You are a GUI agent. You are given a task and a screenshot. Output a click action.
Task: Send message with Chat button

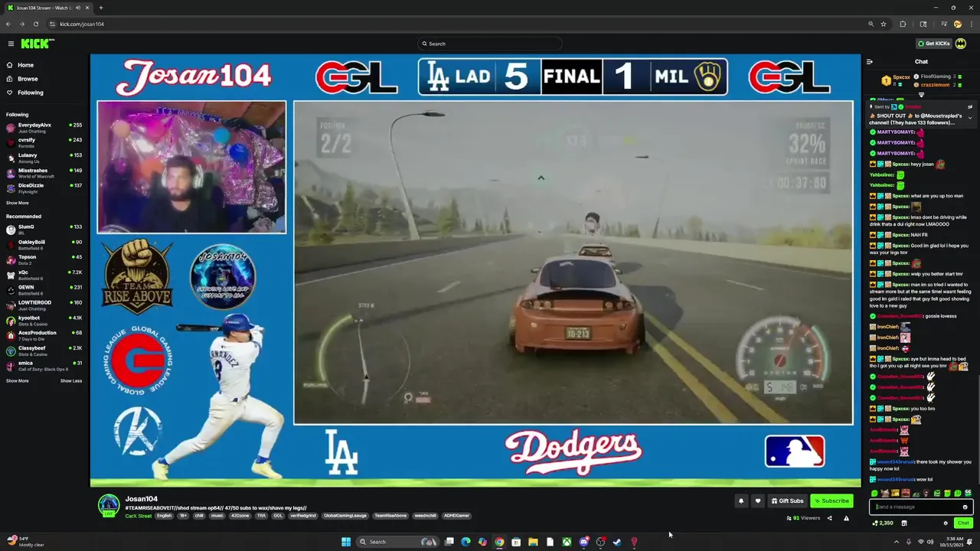(x=963, y=523)
